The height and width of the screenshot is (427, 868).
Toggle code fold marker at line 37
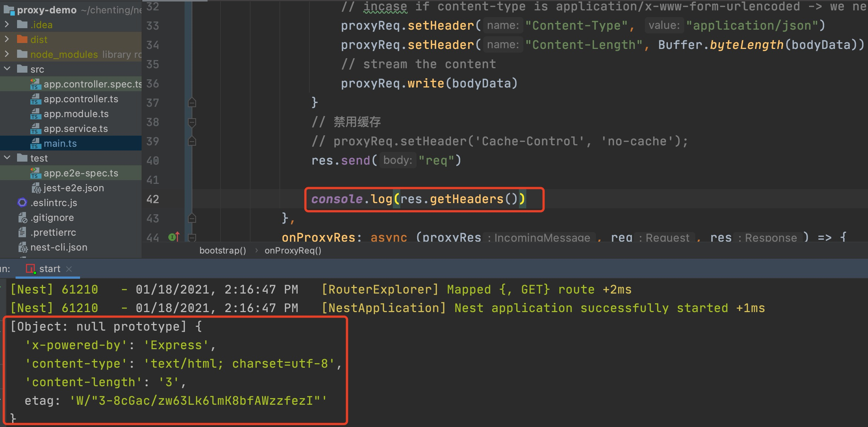pos(192,102)
